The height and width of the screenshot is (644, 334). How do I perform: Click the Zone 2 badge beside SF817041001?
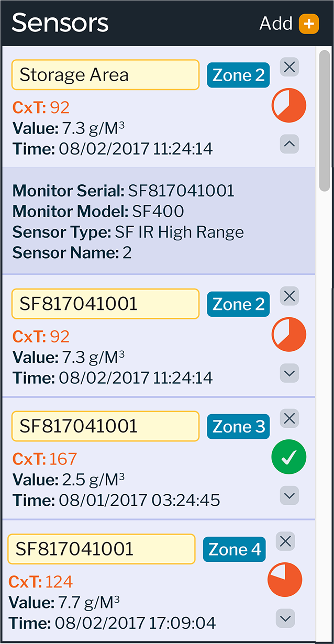tap(238, 304)
